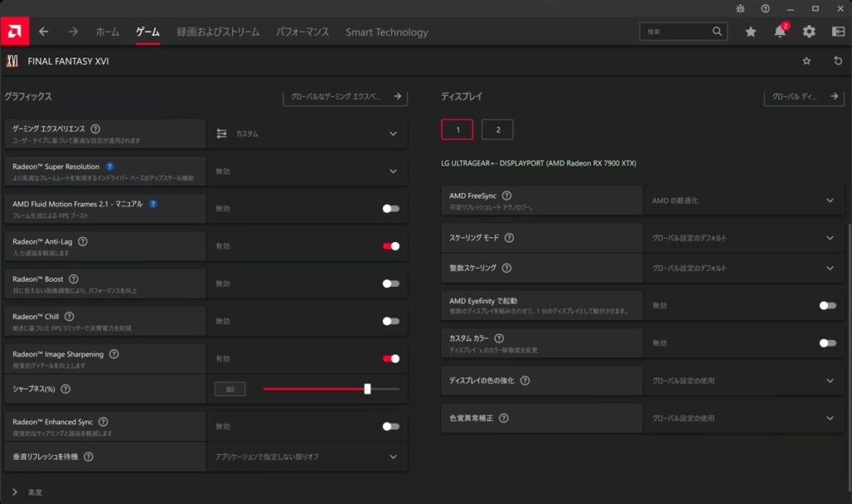
Task: Go to グローバル ディ... display settings
Action: pyautogui.click(x=804, y=96)
